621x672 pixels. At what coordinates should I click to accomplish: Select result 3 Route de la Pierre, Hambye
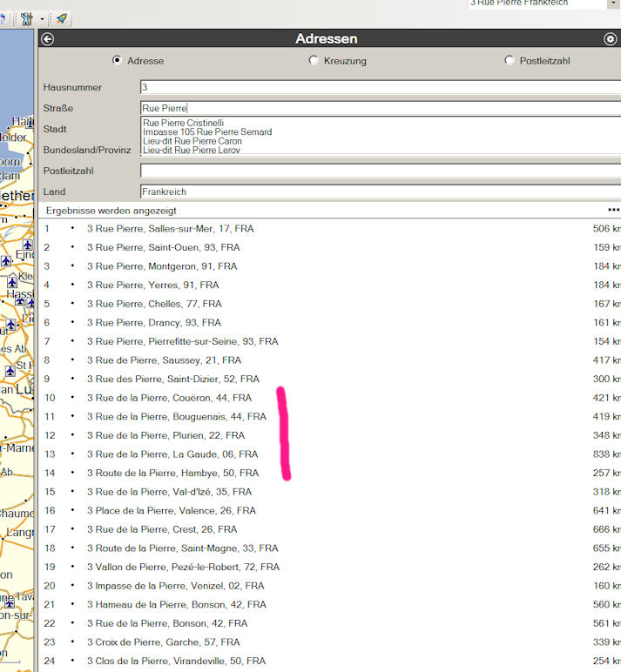[172, 473]
